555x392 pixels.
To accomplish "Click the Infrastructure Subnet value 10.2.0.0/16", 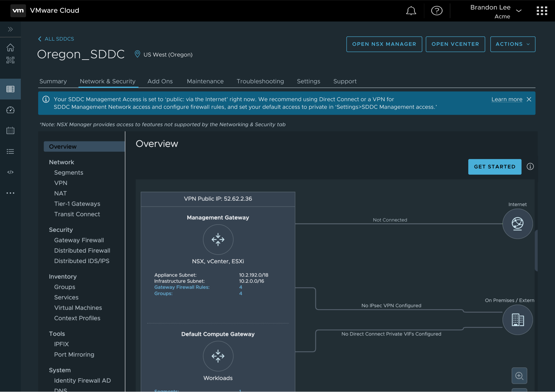I will 251,281.
